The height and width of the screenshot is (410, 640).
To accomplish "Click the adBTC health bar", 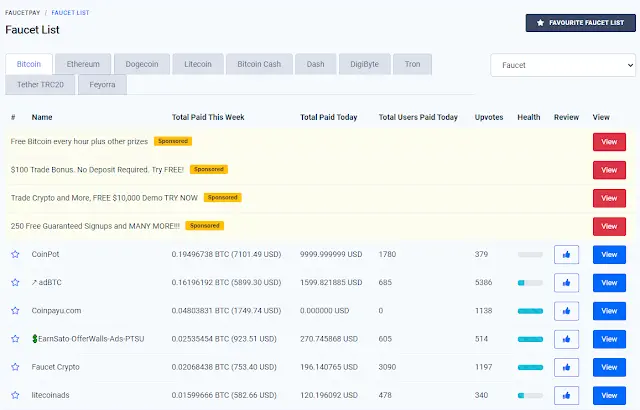I will pyautogui.click(x=530, y=283).
